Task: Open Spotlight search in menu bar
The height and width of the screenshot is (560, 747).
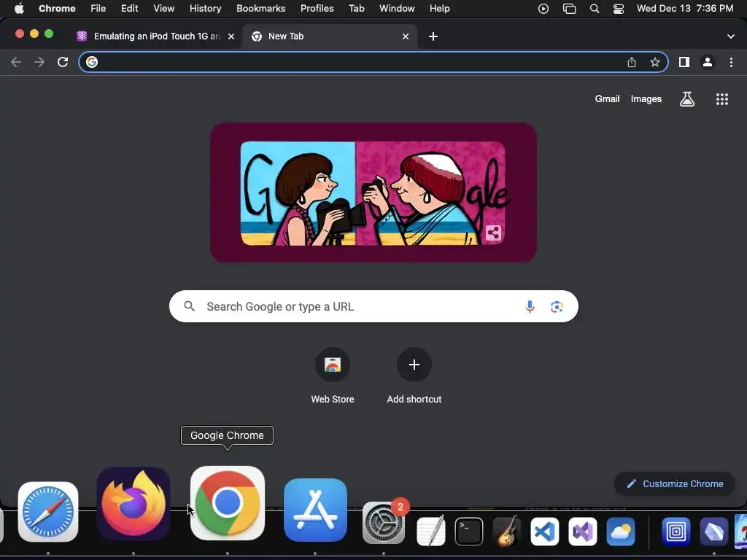Action: pyautogui.click(x=594, y=9)
